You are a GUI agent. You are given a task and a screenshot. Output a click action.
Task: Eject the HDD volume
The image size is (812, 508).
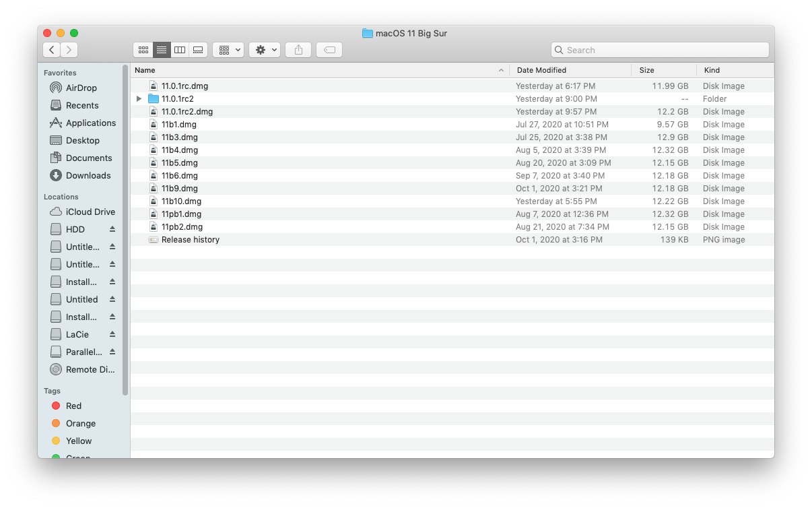[112, 229]
